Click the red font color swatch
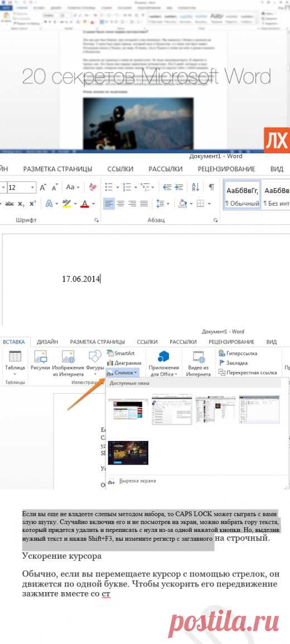This screenshot has height=644, width=290. (85, 204)
